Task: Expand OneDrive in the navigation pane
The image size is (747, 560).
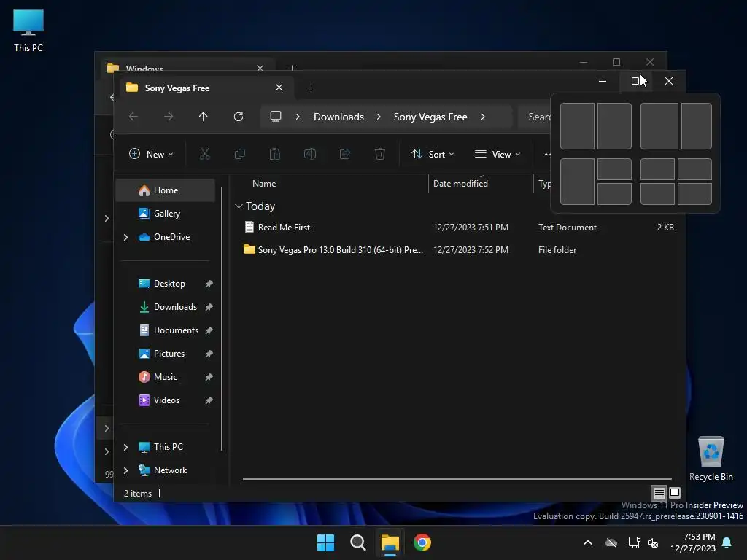Action: [x=125, y=237]
